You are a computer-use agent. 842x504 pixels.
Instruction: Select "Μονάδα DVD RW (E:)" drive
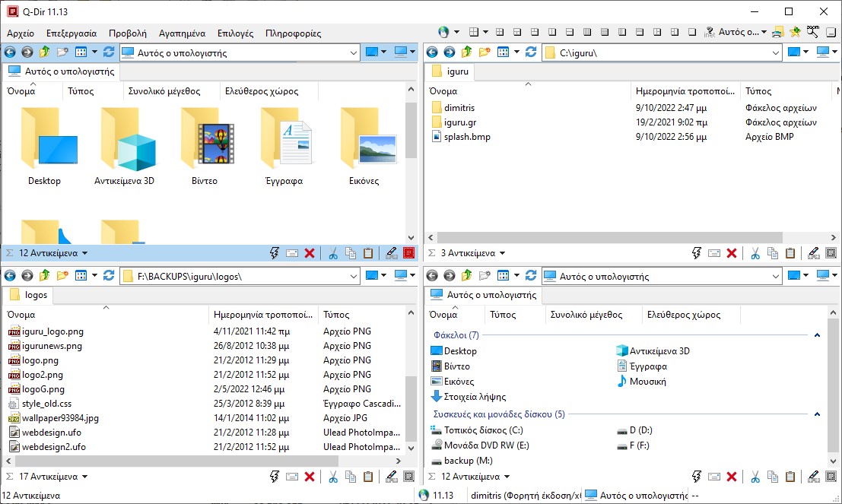[x=486, y=445]
